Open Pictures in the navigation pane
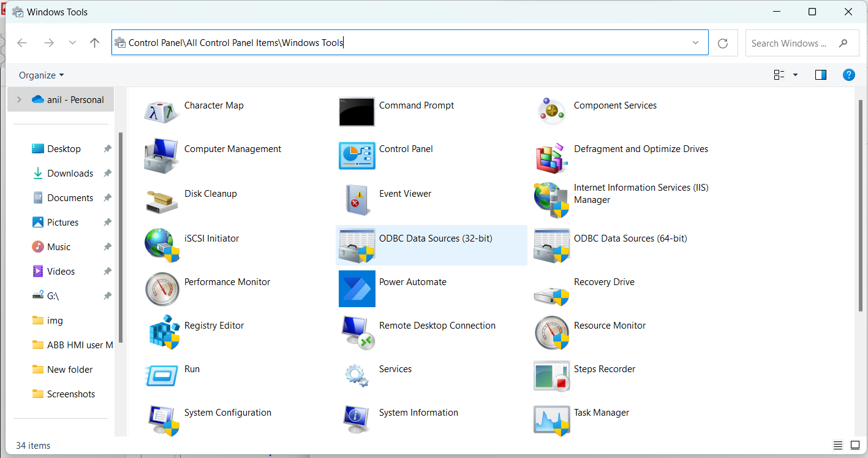The width and height of the screenshot is (868, 458). [x=64, y=222]
